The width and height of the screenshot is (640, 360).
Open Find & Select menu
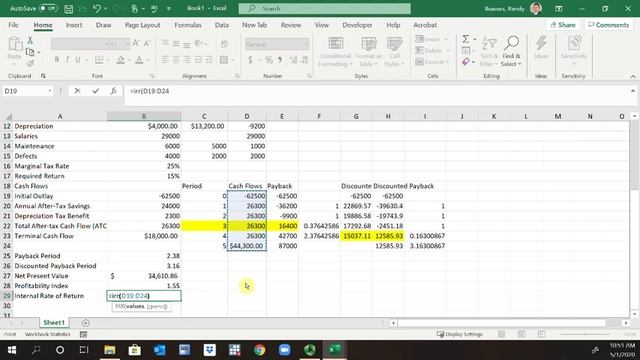[x=511, y=51]
